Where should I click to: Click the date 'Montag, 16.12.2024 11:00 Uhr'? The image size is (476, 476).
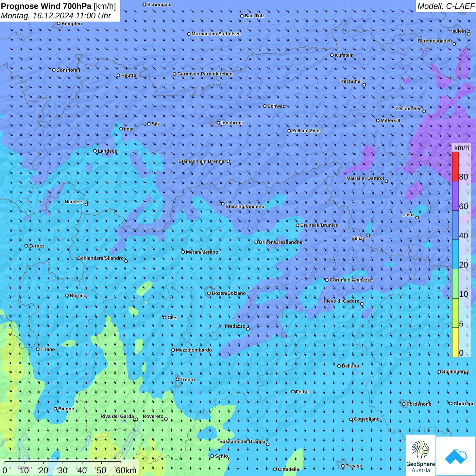[x=56, y=16]
